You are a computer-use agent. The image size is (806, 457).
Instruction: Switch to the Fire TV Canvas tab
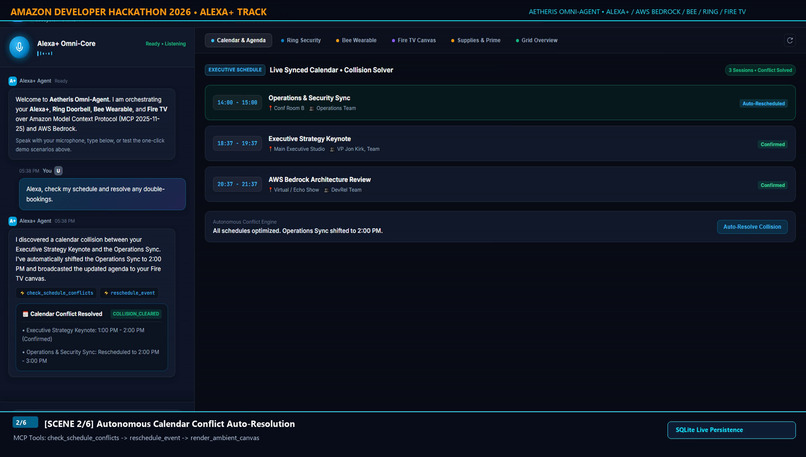click(x=413, y=40)
